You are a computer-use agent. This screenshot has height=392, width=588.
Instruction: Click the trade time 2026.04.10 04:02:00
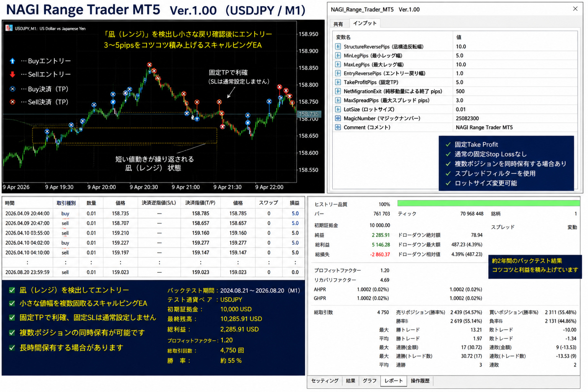pyautogui.click(x=28, y=243)
